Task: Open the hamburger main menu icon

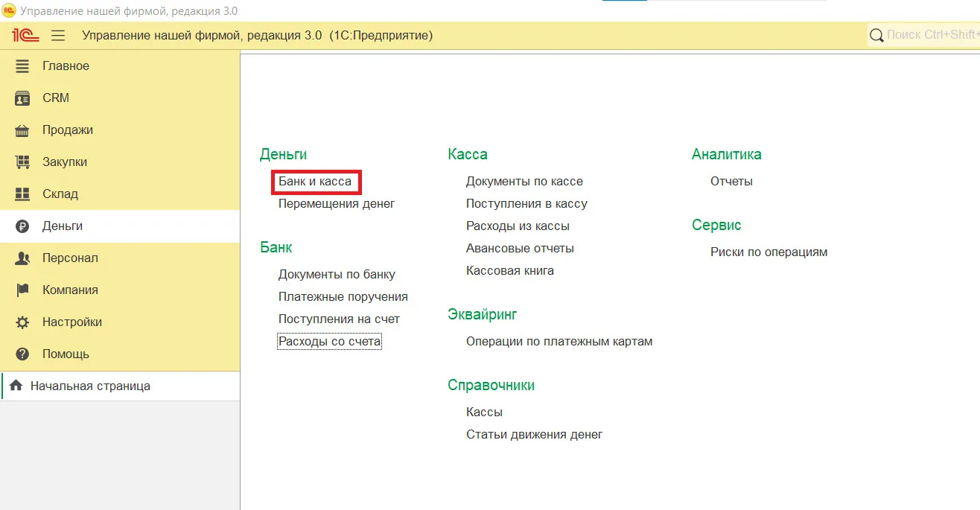Action: 58,35
